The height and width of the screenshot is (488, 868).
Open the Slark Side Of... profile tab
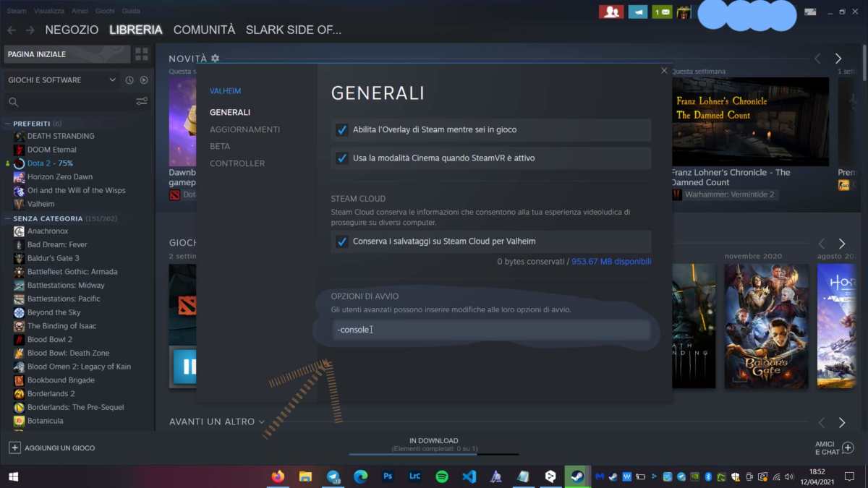294,30
